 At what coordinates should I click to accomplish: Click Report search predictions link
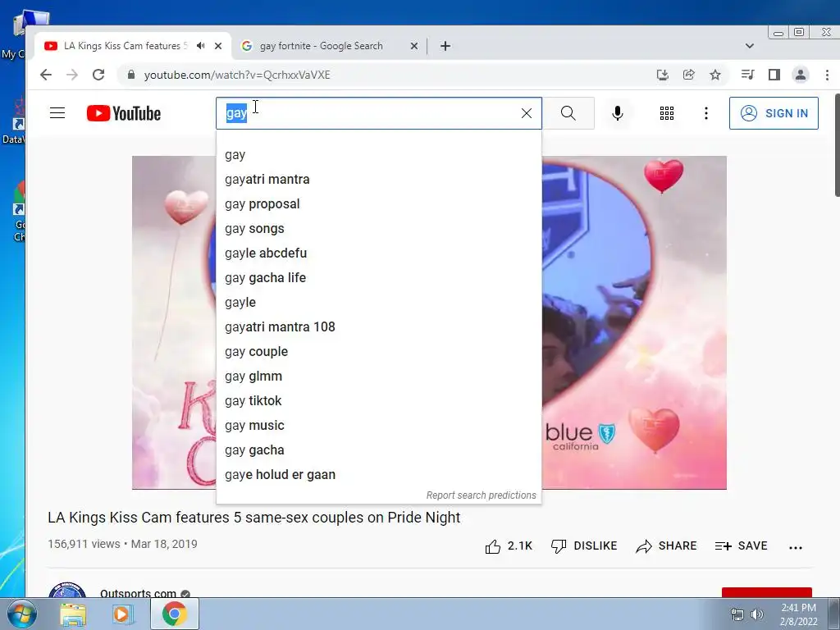(481, 495)
